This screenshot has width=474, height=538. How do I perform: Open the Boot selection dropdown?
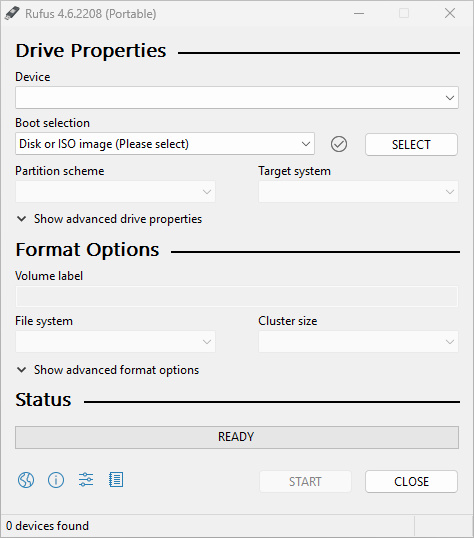[x=165, y=144]
